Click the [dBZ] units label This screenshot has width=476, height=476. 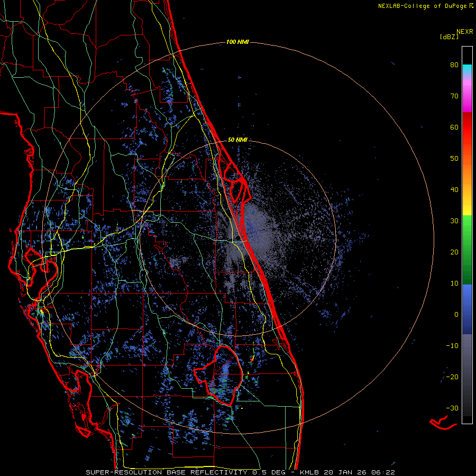tap(449, 36)
